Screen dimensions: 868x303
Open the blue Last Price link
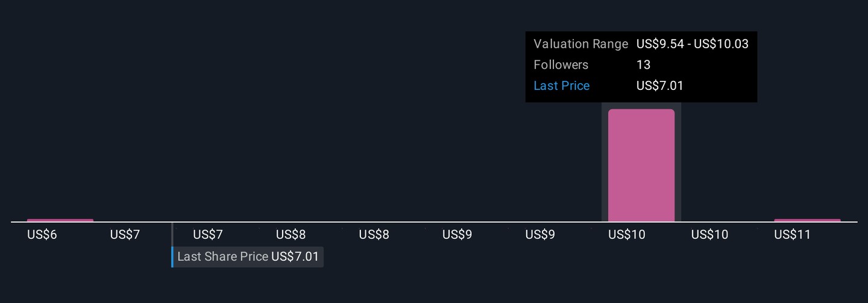click(x=561, y=86)
